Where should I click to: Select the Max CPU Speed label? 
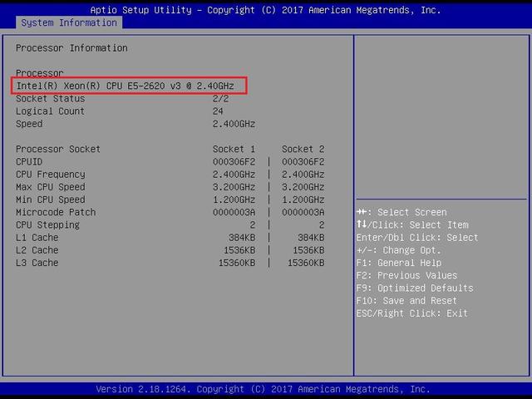(x=50, y=187)
